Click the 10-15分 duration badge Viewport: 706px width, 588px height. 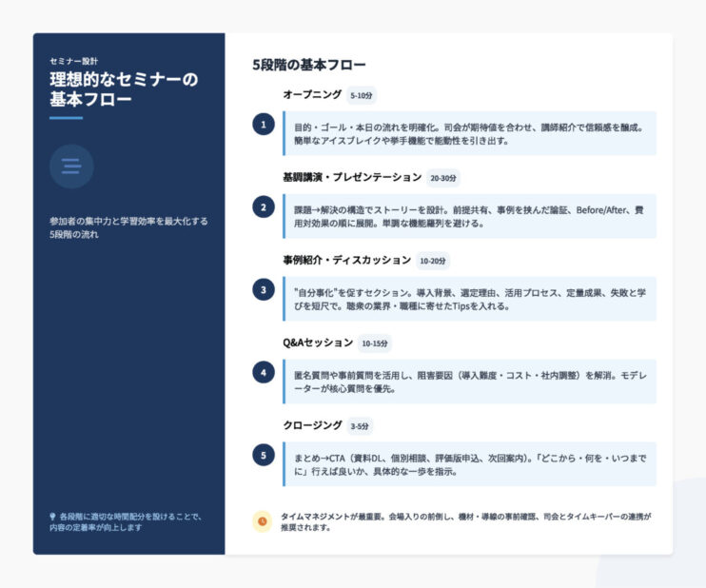coord(375,343)
